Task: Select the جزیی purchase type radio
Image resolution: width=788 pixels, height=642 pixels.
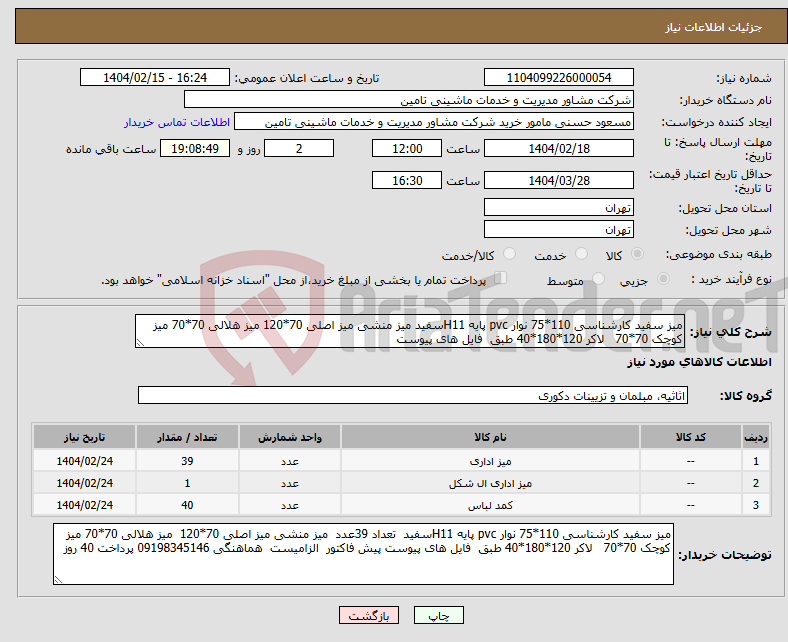Action: (x=663, y=279)
